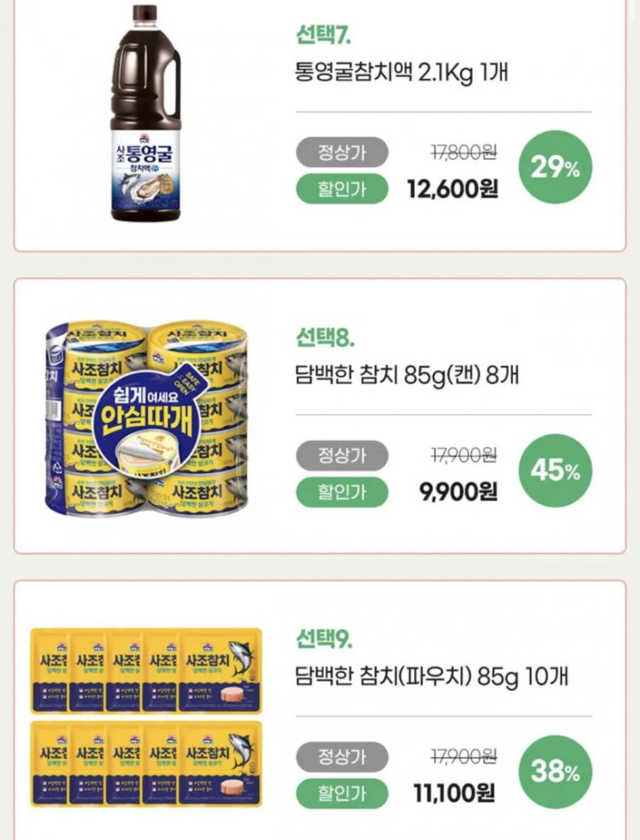The image size is (640, 840).
Task: Select the 선택7 option heading
Action: [x=323, y=35]
